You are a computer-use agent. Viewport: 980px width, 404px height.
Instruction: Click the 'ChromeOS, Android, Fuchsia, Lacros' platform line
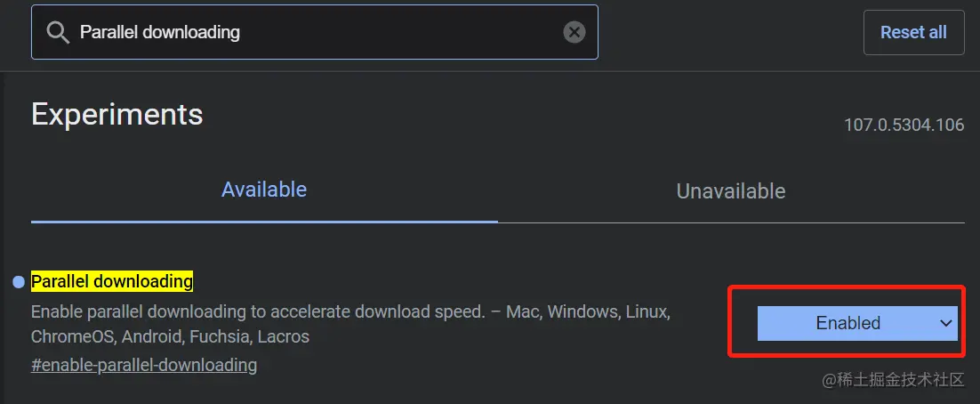point(170,337)
